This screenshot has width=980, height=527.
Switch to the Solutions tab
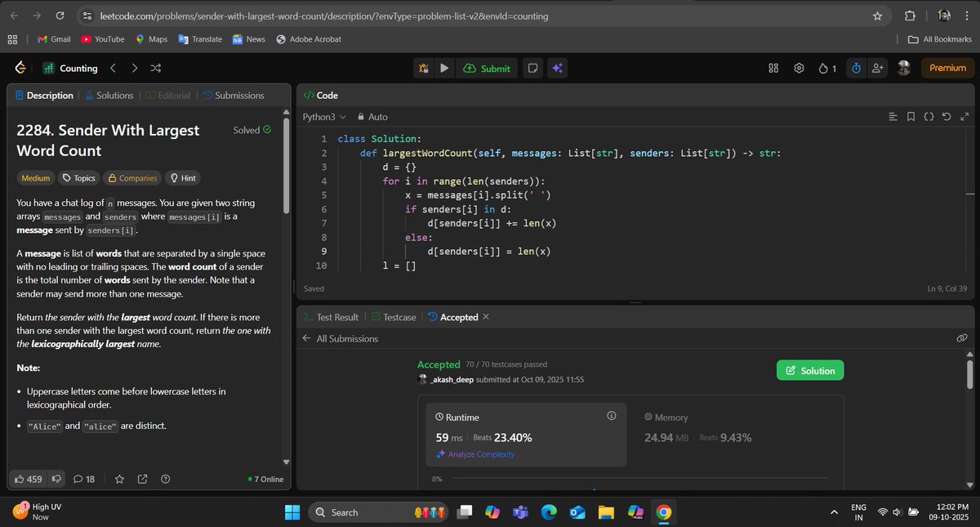(x=109, y=96)
